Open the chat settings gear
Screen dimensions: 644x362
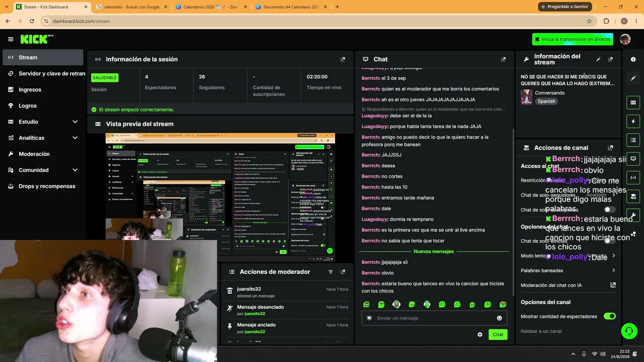pos(480,334)
